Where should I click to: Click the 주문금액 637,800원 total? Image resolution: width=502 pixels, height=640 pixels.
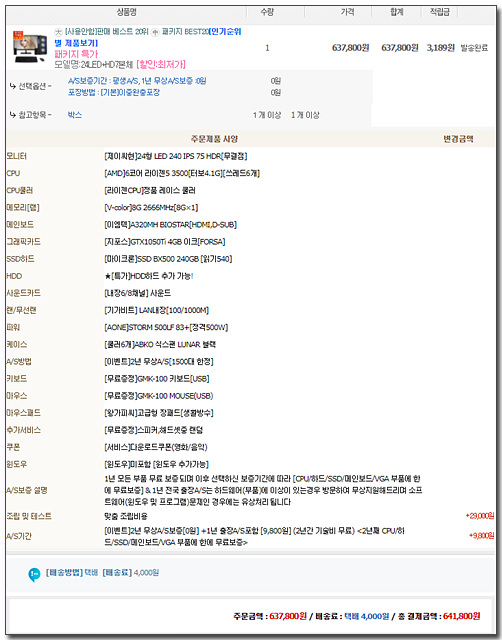pyautogui.click(x=270, y=616)
